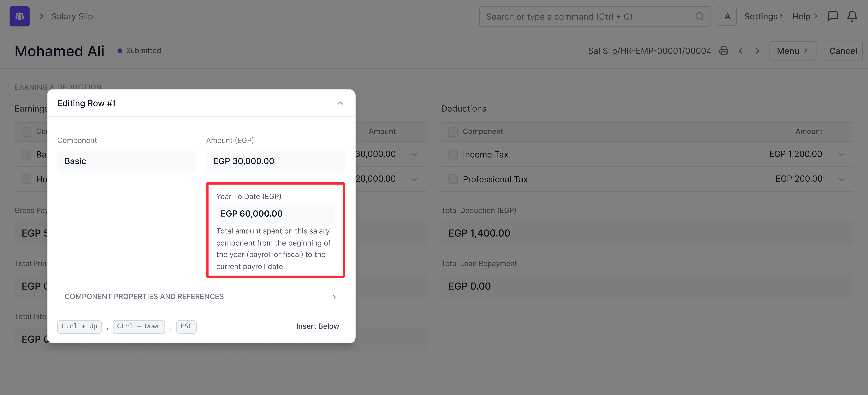
Task: Collapse the Editing Row #1 dialog
Action: pyautogui.click(x=340, y=103)
